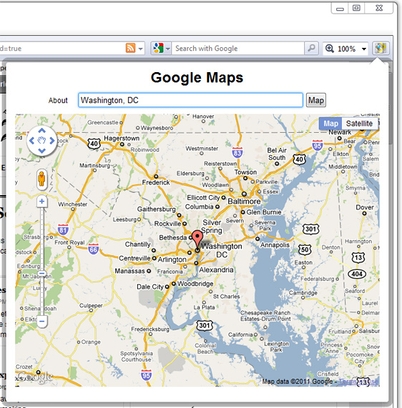Open the RSS feed dropdown arrow
Viewport: 402px width, 408px height.
141,49
